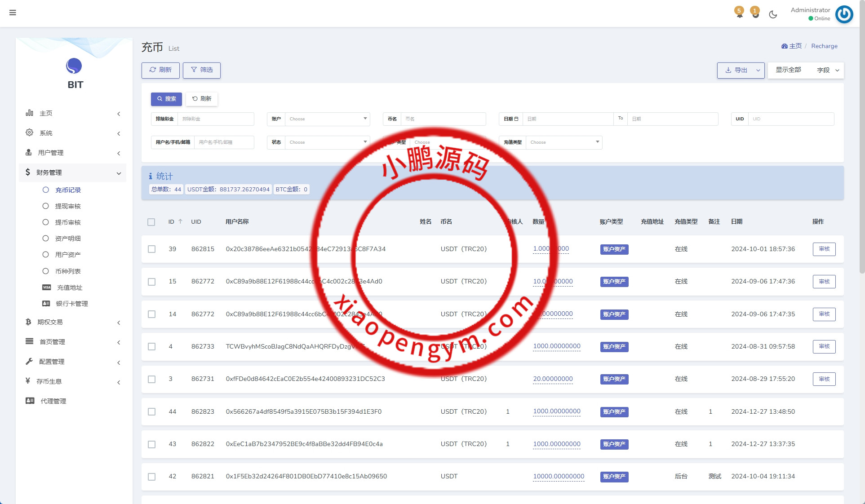Click the ID column sort arrow
The width and height of the screenshot is (865, 504).
pos(180,221)
